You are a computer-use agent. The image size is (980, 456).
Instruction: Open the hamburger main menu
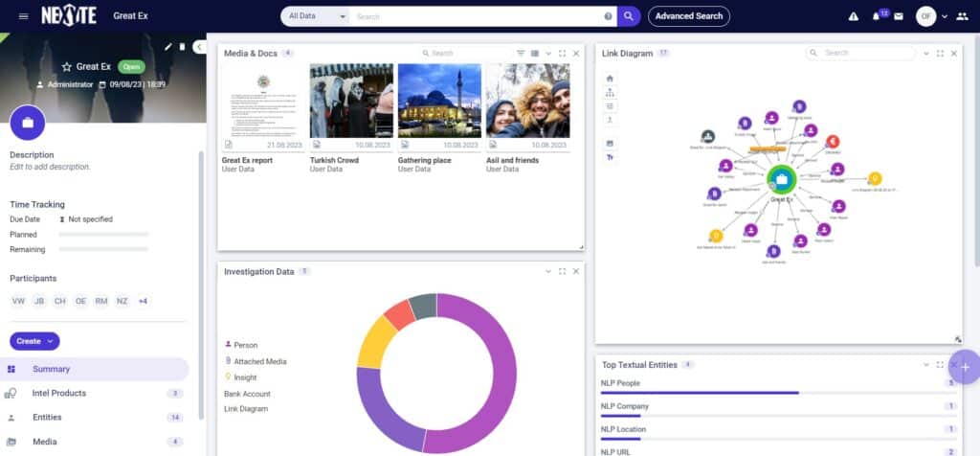24,16
